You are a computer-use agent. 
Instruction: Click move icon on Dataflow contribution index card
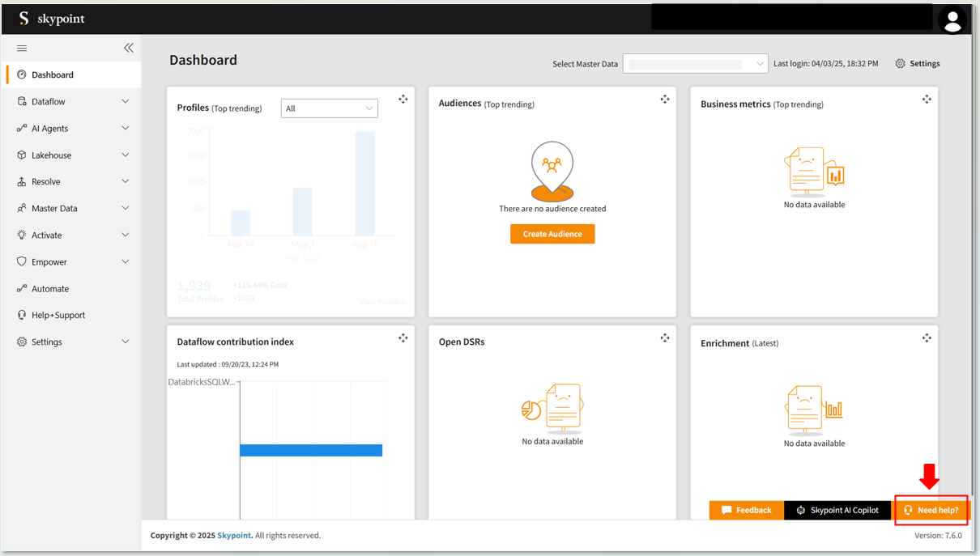tap(403, 338)
